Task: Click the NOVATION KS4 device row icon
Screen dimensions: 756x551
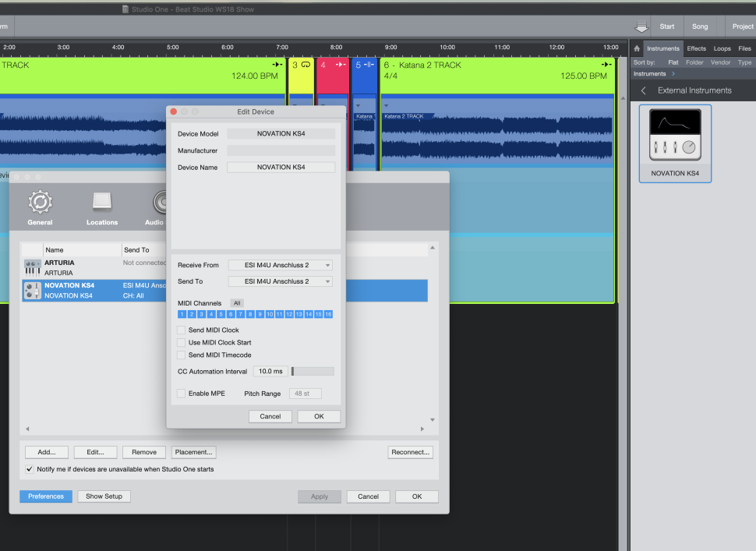Action: tap(33, 291)
